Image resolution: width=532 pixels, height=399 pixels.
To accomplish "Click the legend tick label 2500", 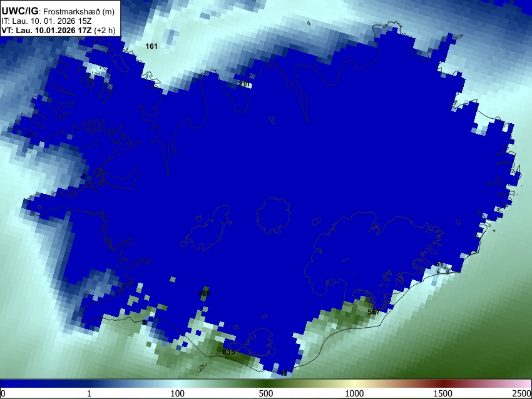I will (522, 393).
